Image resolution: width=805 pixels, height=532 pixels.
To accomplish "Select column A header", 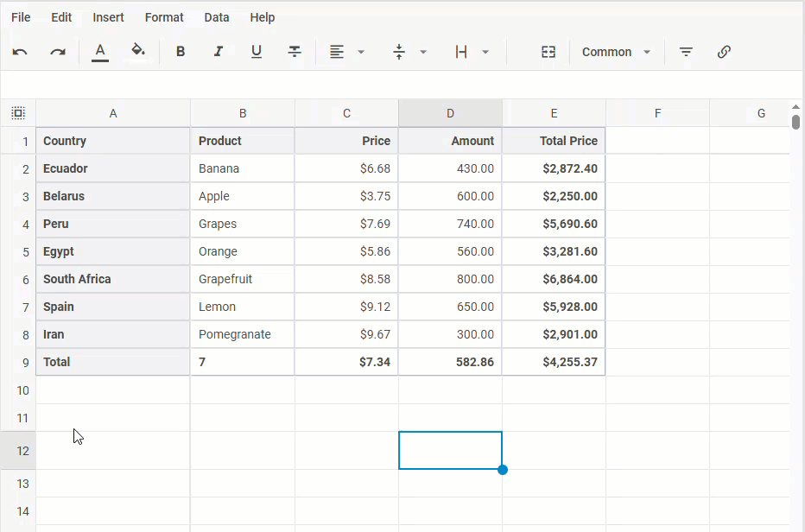I will coord(113,113).
